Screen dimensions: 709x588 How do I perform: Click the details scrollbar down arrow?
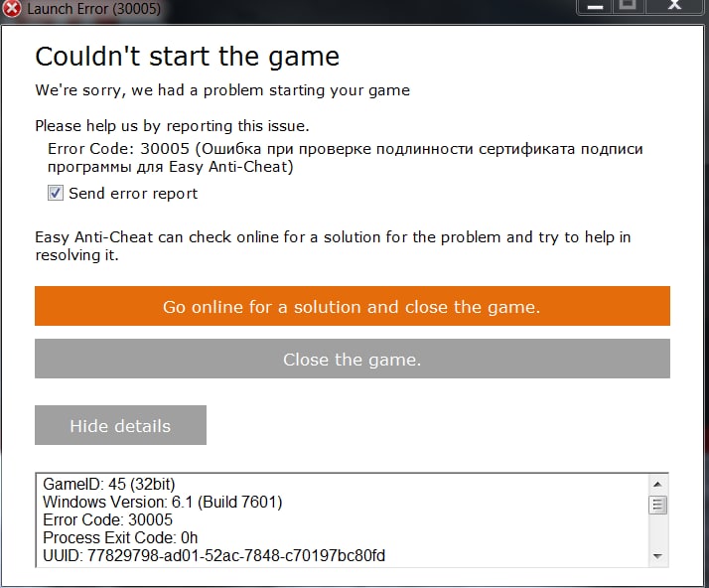coord(658,556)
